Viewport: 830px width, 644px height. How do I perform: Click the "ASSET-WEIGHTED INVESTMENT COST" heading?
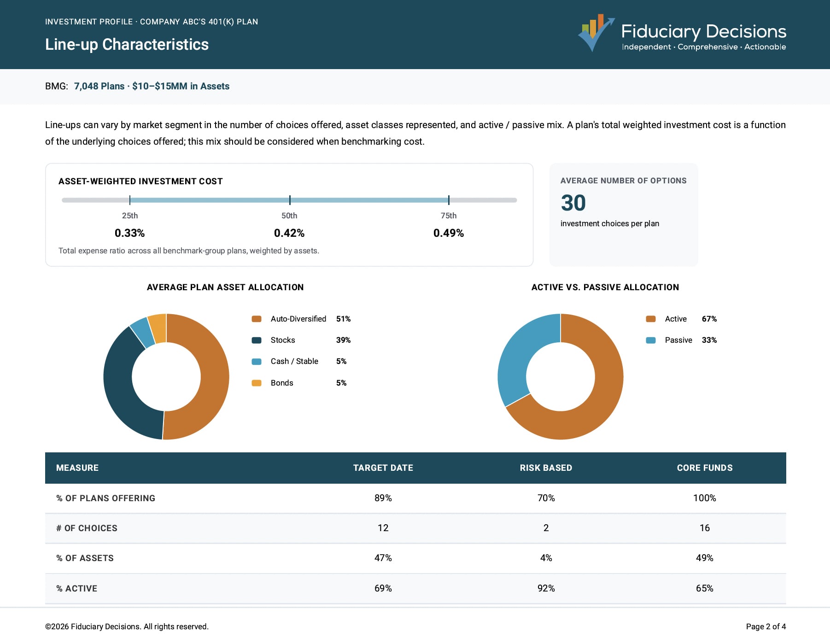coord(140,181)
